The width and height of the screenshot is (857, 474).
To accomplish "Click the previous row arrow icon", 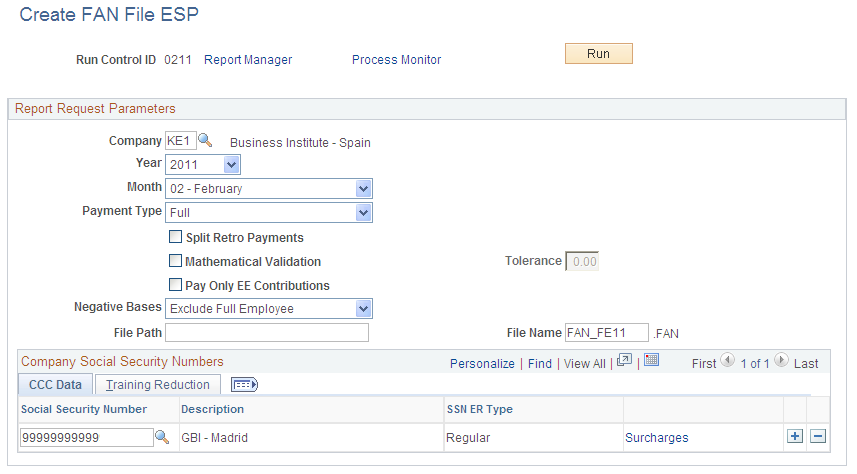I will click(727, 360).
